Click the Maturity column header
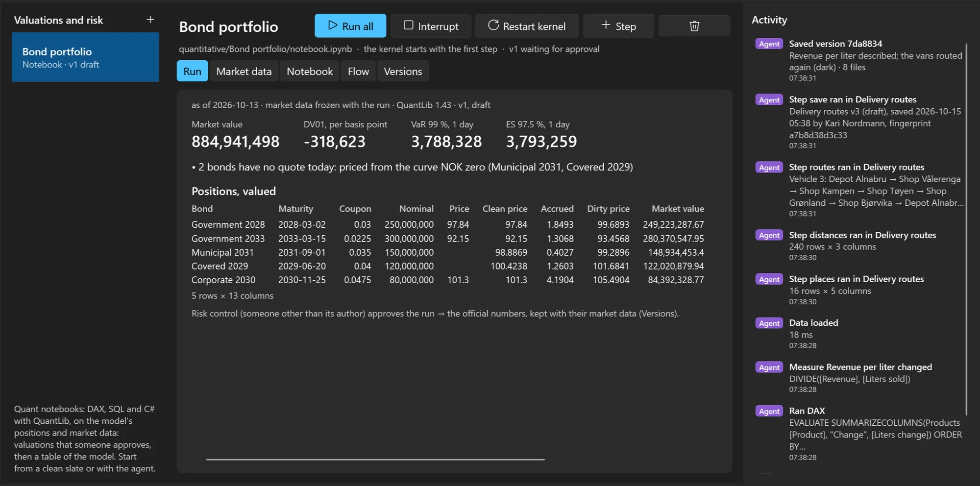980x486 pixels. (x=295, y=209)
